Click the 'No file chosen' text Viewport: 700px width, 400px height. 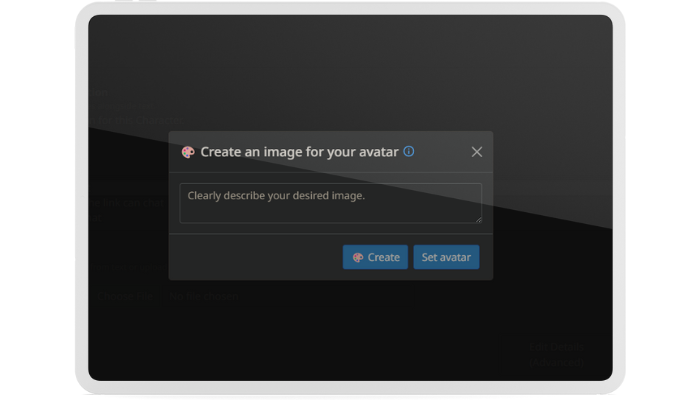pyautogui.click(x=204, y=296)
